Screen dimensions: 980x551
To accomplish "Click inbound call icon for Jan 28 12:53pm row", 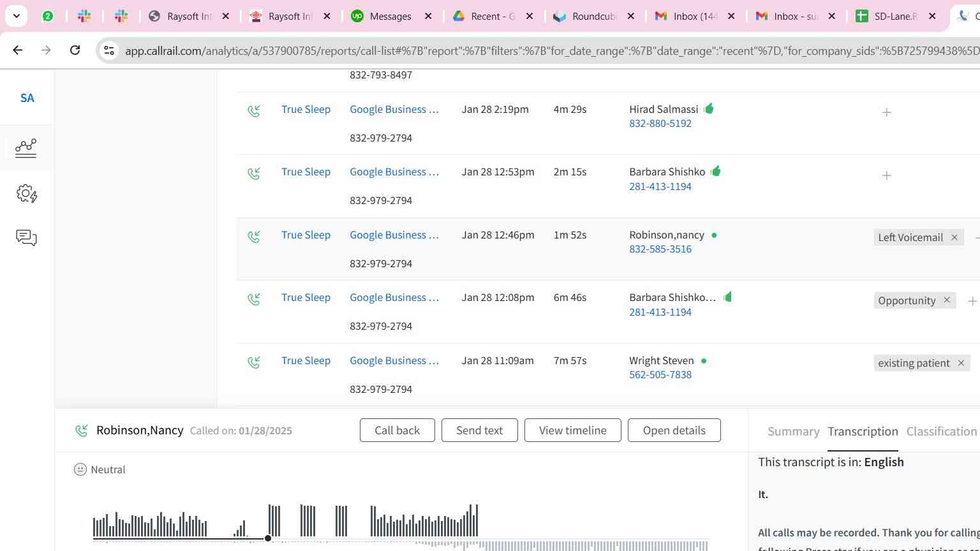I will tap(254, 173).
